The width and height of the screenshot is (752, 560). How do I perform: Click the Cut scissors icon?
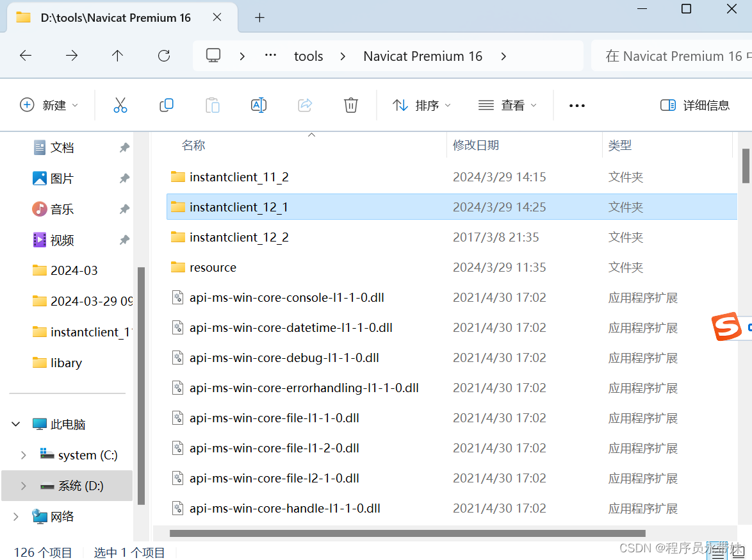pos(120,104)
